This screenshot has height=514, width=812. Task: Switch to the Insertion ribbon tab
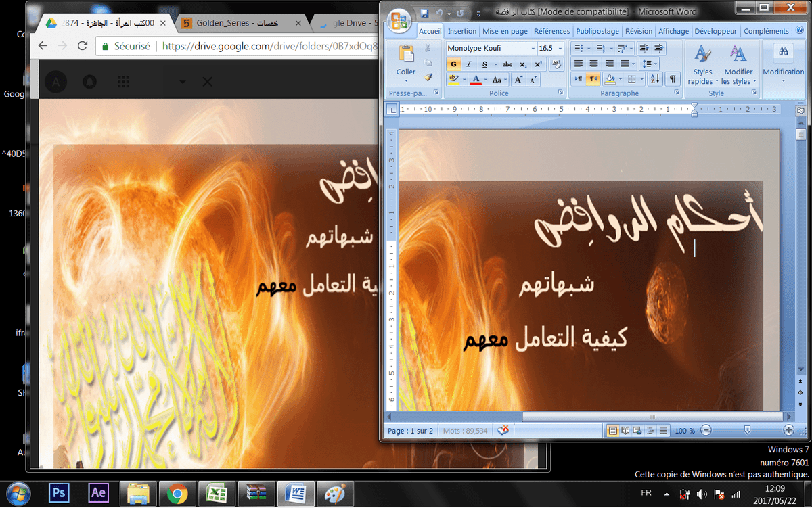point(462,31)
